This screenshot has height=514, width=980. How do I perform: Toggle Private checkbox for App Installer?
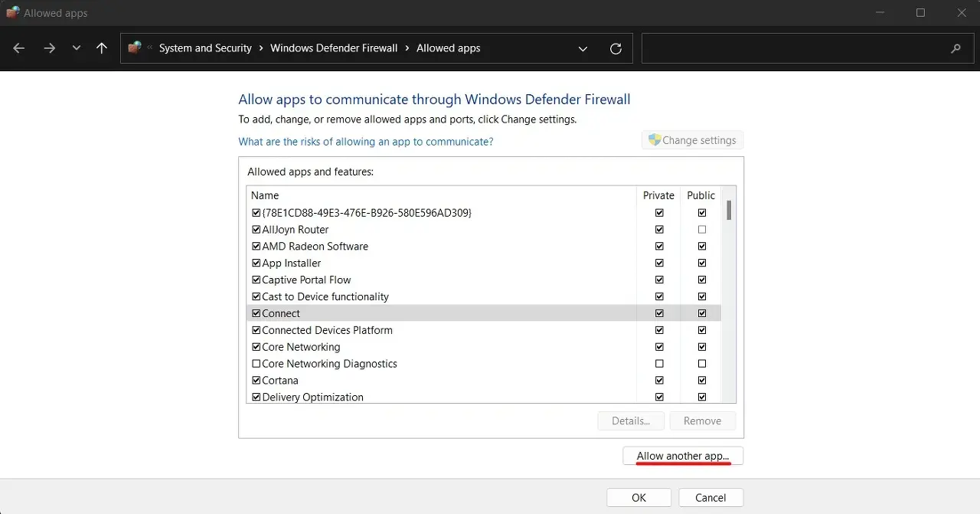659,264
